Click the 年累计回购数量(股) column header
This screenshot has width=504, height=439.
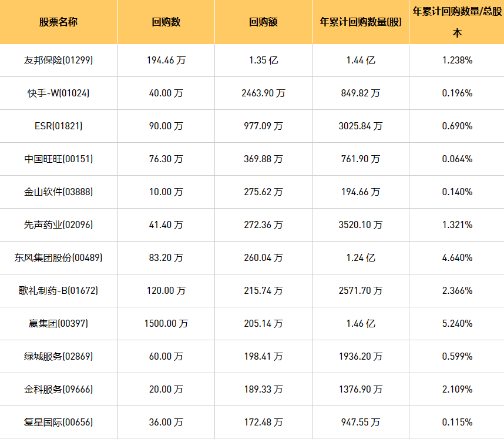[361, 22]
